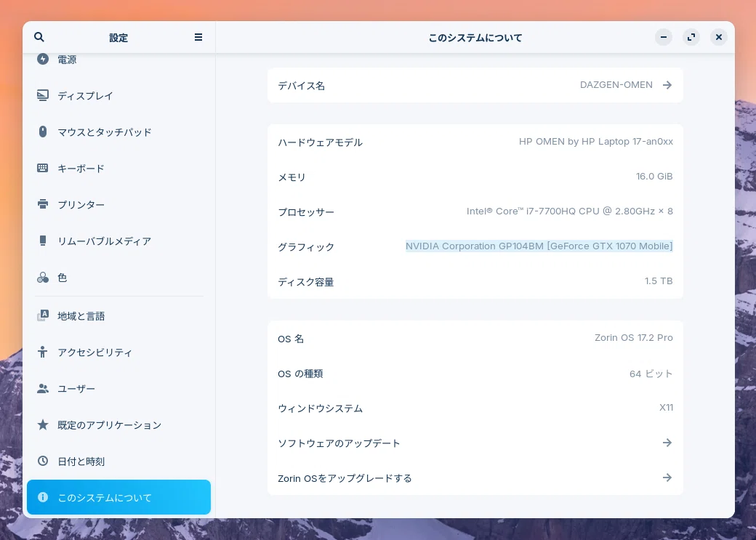The width and height of the screenshot is (756, 540).
Task: Click the info icon beside このシステムについて
Action: [43, 497]
